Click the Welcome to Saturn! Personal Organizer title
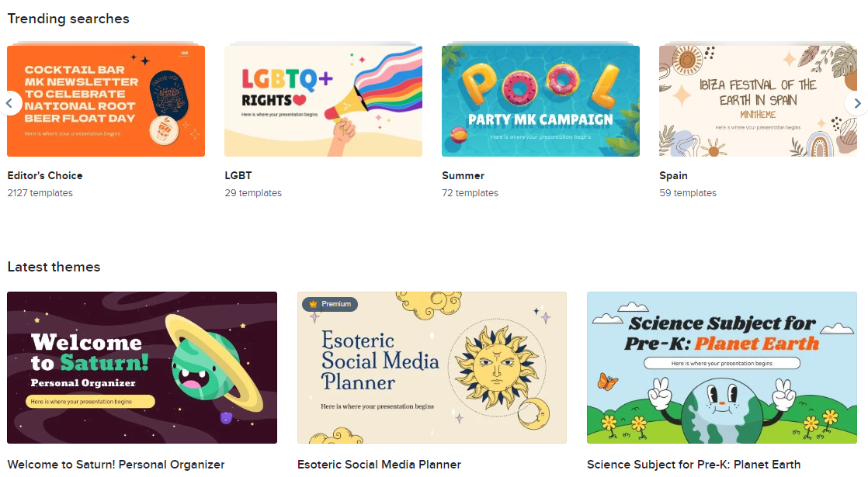868x477 pixels. click(x=116, y=465)
